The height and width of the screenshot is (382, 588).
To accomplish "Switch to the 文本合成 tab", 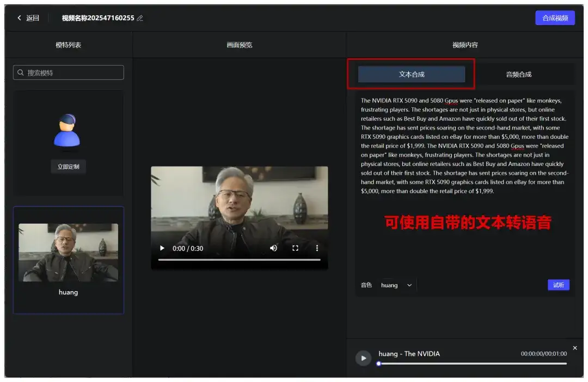I will click(x=411, y=73).
